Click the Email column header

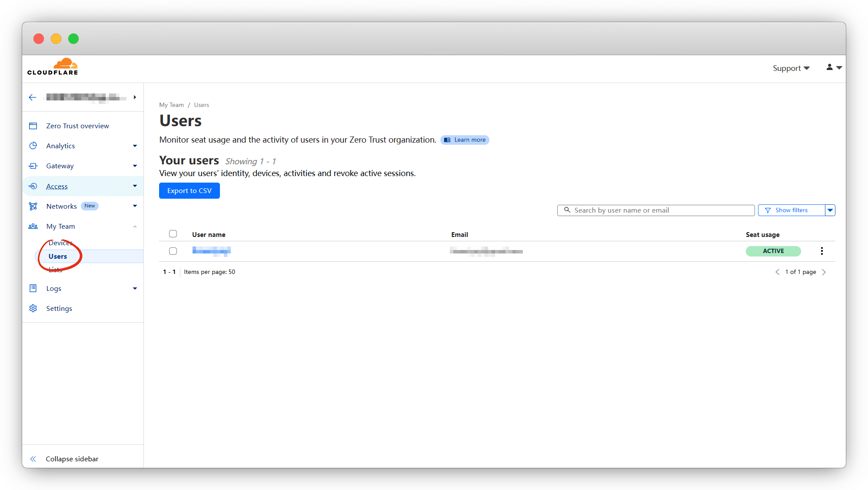click(459, 234)
